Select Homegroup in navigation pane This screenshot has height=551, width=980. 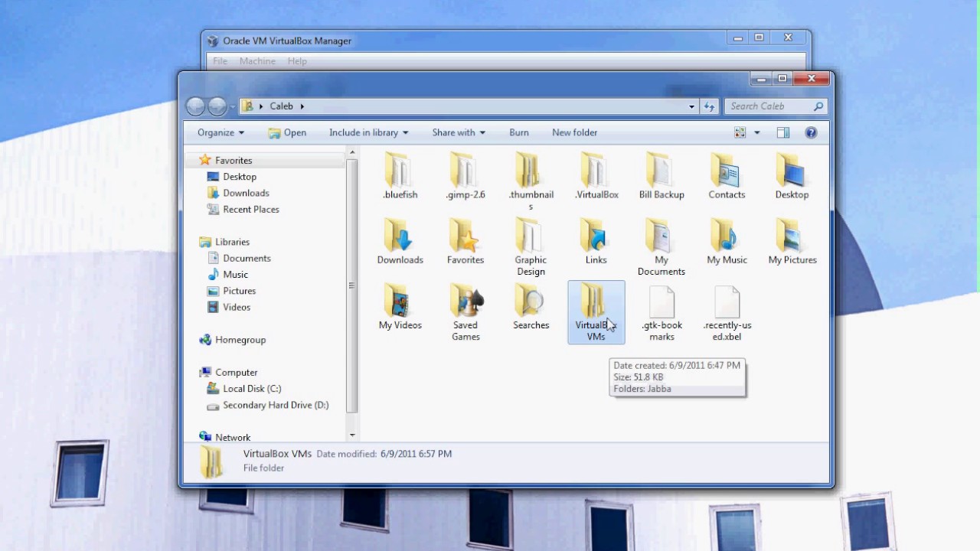pos(240,340)
